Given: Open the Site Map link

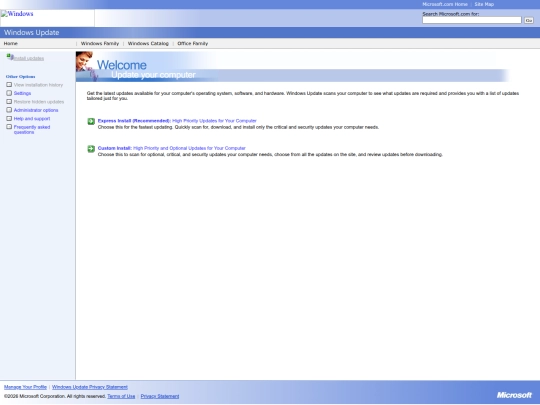Looking at the screenshot, I should pos(484,4).
